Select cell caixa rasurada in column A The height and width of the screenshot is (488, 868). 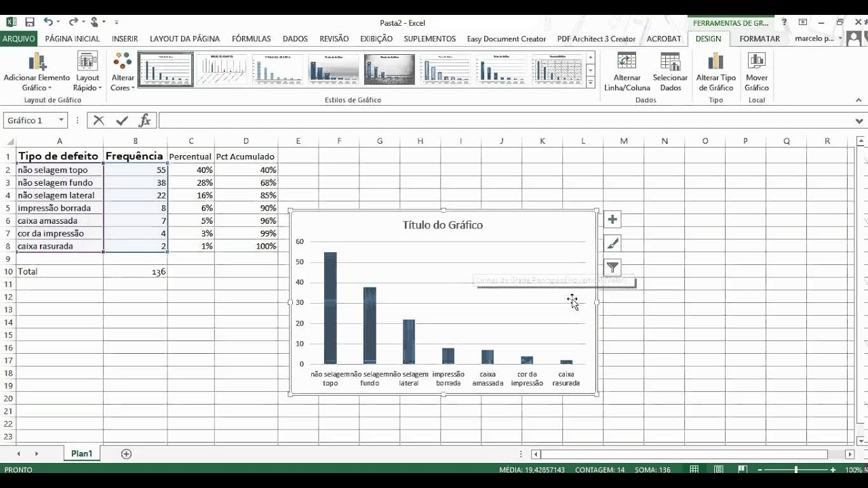[60, 246]
